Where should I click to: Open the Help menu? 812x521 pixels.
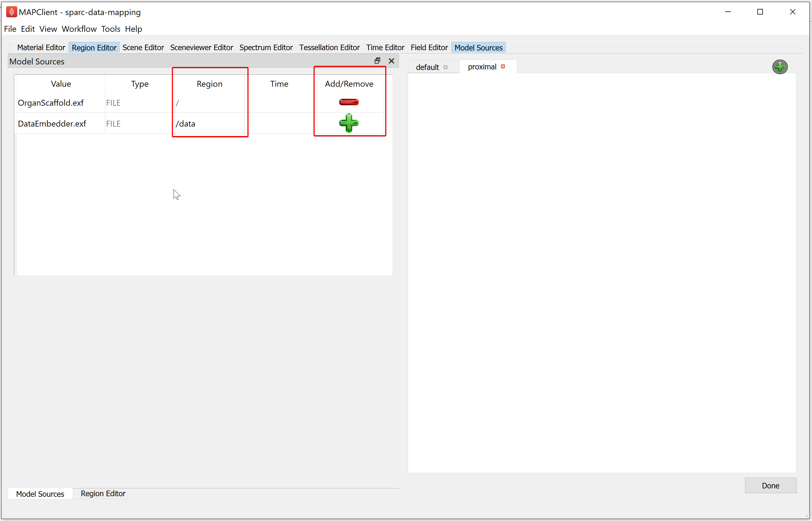(133, 29)
